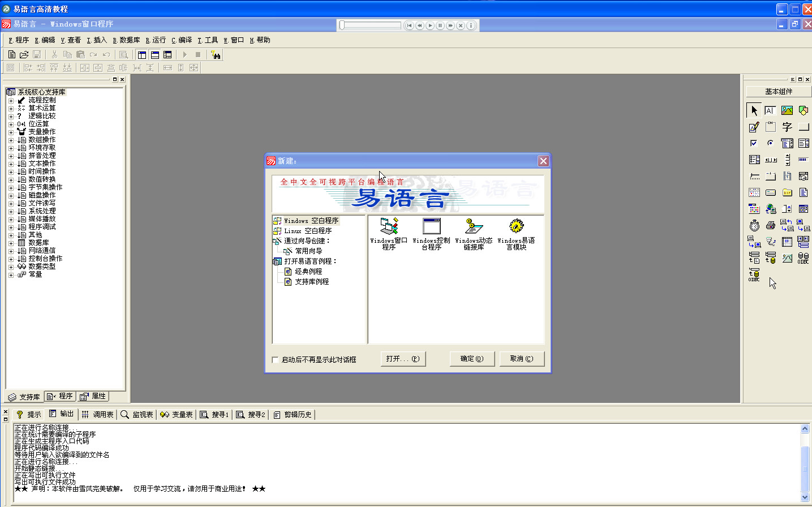Expand the 流程控制 tree node
The height and width of the screenshot is (507, 812).
tap(11, 100)
